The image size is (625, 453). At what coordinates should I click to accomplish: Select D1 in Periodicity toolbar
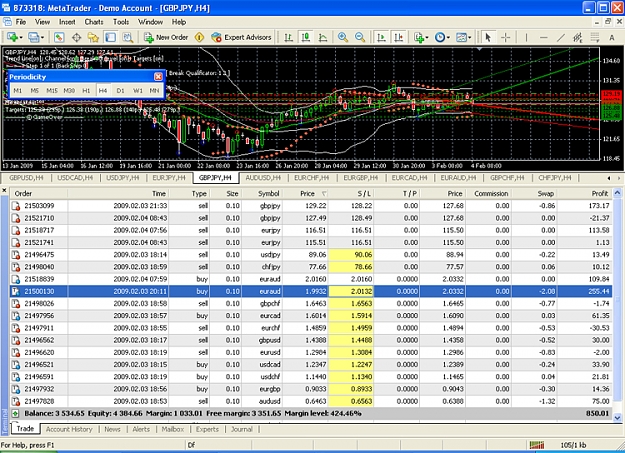coord(120,91)
